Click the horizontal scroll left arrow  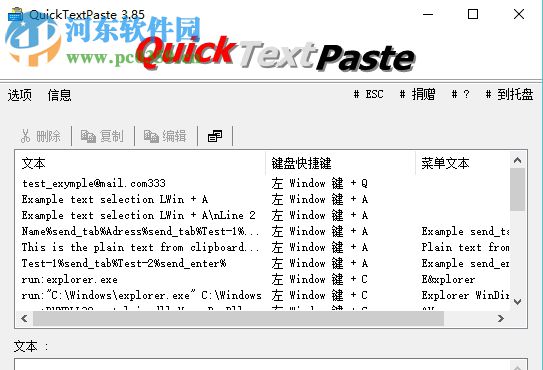tap(24, 318)
